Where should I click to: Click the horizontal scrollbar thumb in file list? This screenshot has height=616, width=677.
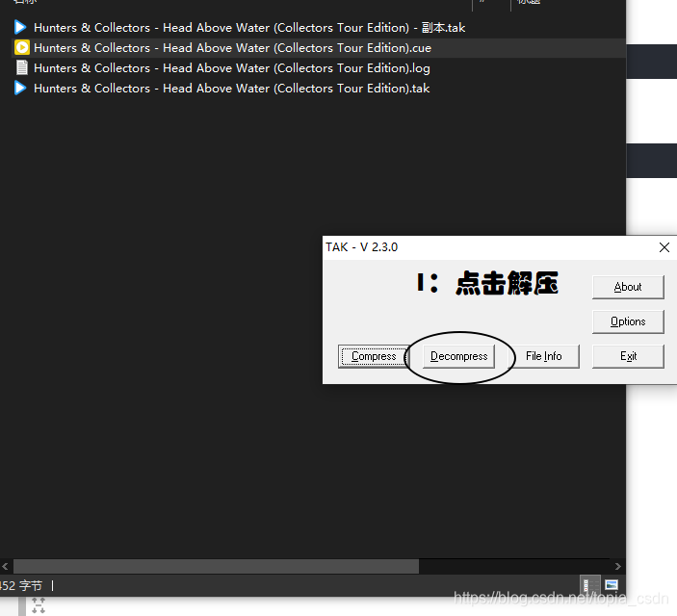(x=216, y=566)
